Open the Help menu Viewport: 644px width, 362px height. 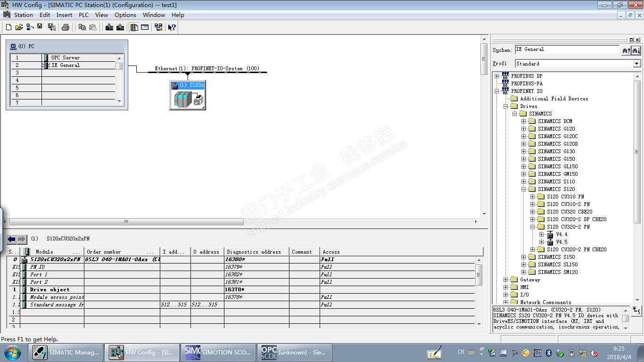point(178,15)
